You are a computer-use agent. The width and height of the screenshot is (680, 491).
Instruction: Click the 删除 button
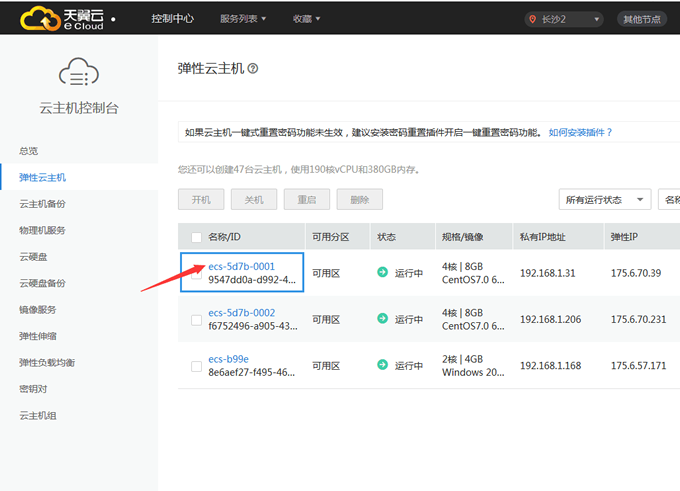[360, 200]
